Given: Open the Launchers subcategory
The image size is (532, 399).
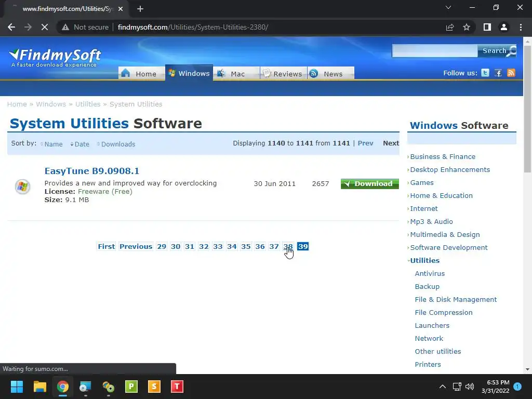Looking at the screenshot, I should [x=432, y=325].
